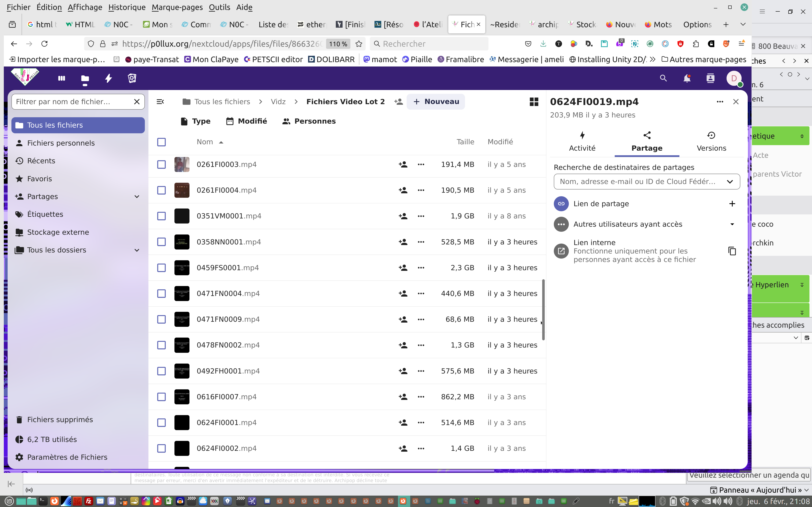Image resolution: width=812 pixels, height=507 pixels.
Task: Click the notifications bell icon
Action: click(x=687, y=78)
